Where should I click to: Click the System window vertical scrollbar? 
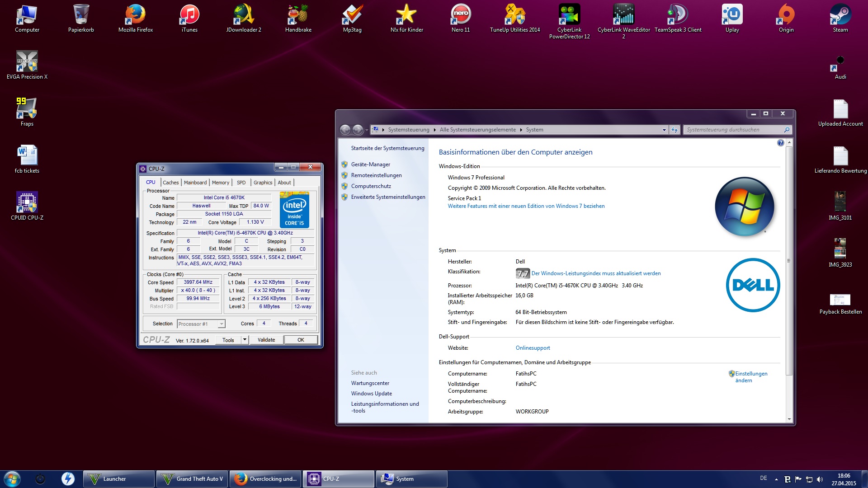pyautogui.click(x=789, y=261)
